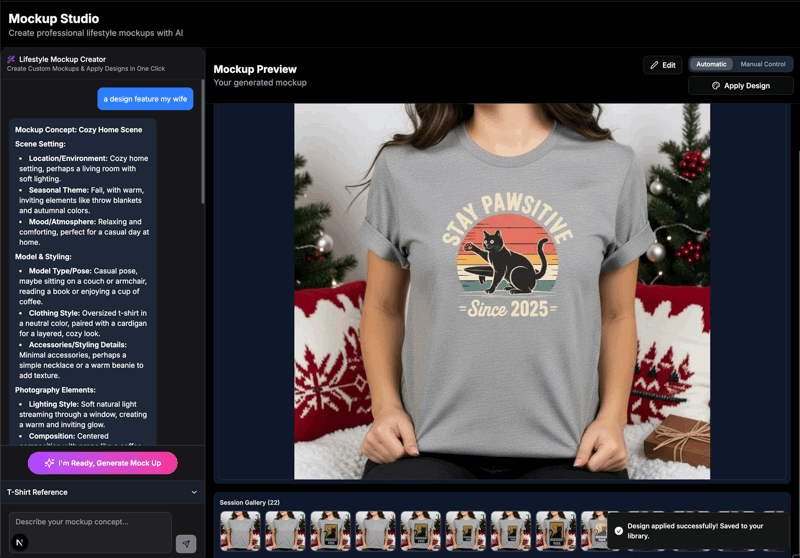
Task: Click the 'Photography Elements:' heading
Action: 55,390
